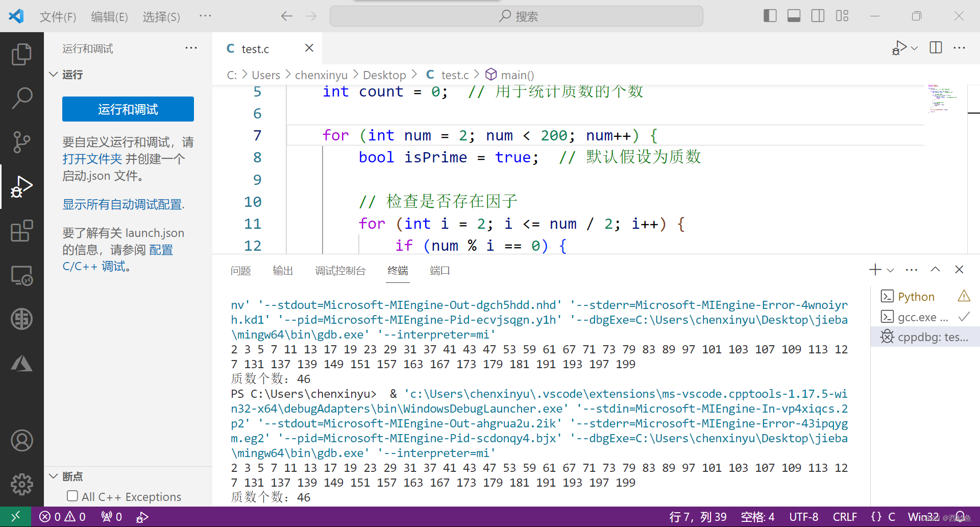Click the search command center box

pos(517,16)
